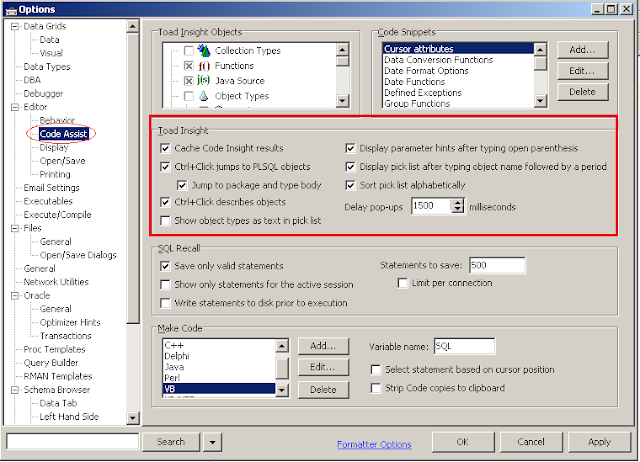The height and width of the screenshot is (462, 640).
Task: Enable Select statement based on cursor position
Action: (376, 370)
